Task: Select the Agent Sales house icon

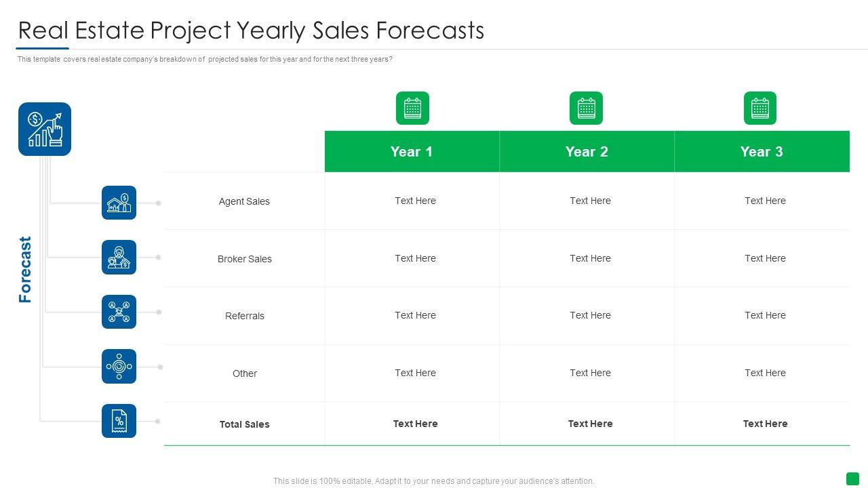Action: click(x=119, y=203)
